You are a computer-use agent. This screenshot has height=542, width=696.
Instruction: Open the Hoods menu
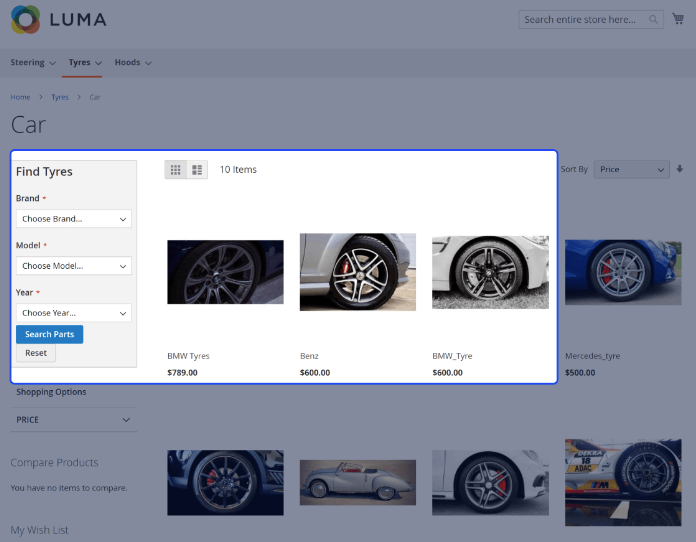tap(133, 63)
